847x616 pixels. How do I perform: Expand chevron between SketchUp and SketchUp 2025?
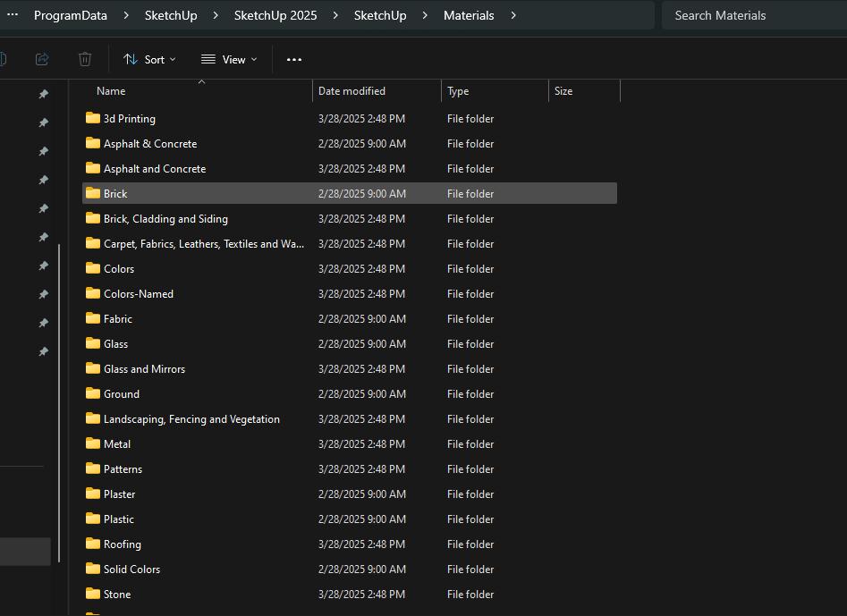(x=216, y=16)
